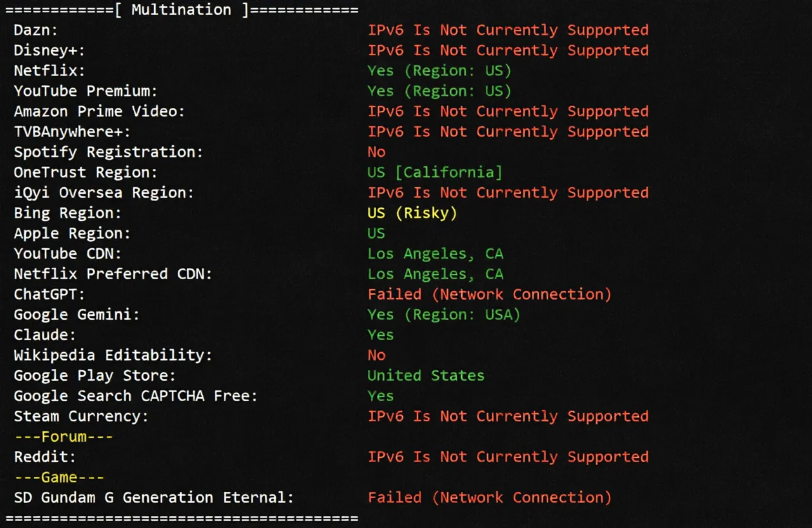Click the '---Game---' section heading
Image resolution: width=812 pixels, height=528 pixels.
point(59,477)
